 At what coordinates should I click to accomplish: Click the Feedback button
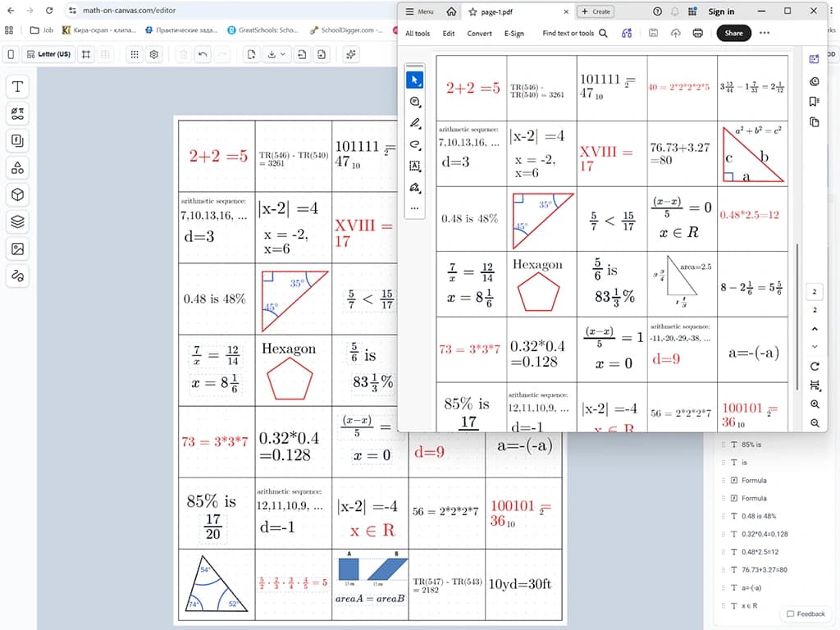pyautogui.click(x=806, y=614)
